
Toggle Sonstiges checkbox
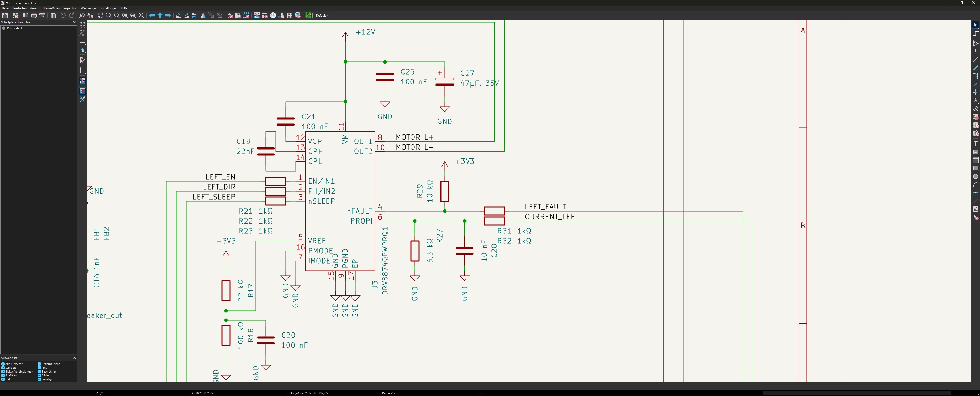click(39, 379)
